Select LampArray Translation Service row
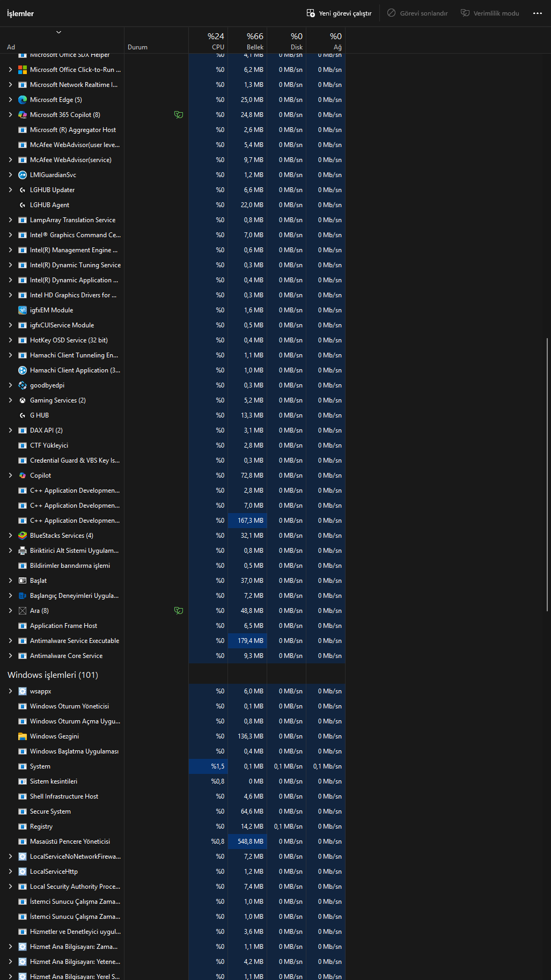This screenshot has height=980, width=551. (x=173, y=220)
